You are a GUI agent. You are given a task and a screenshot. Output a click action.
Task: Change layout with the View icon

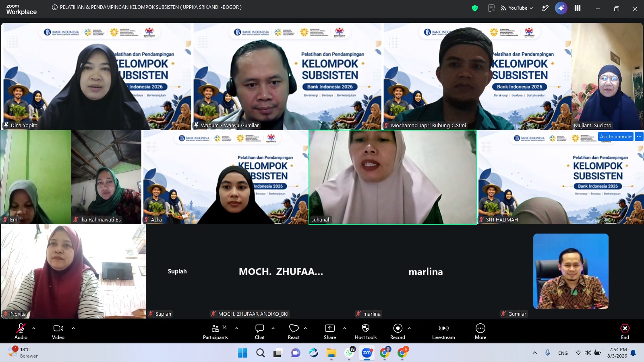[578, 8]
